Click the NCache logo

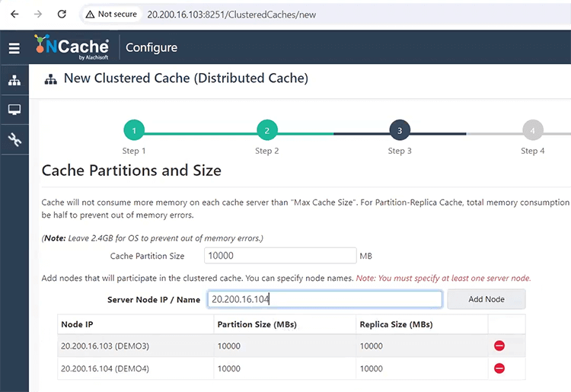tap(72, 47)
